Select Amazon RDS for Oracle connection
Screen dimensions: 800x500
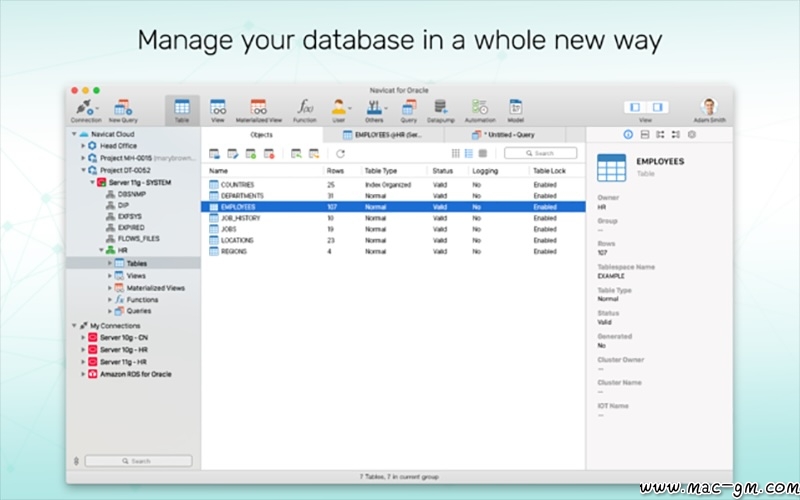(x=130, y=374)
